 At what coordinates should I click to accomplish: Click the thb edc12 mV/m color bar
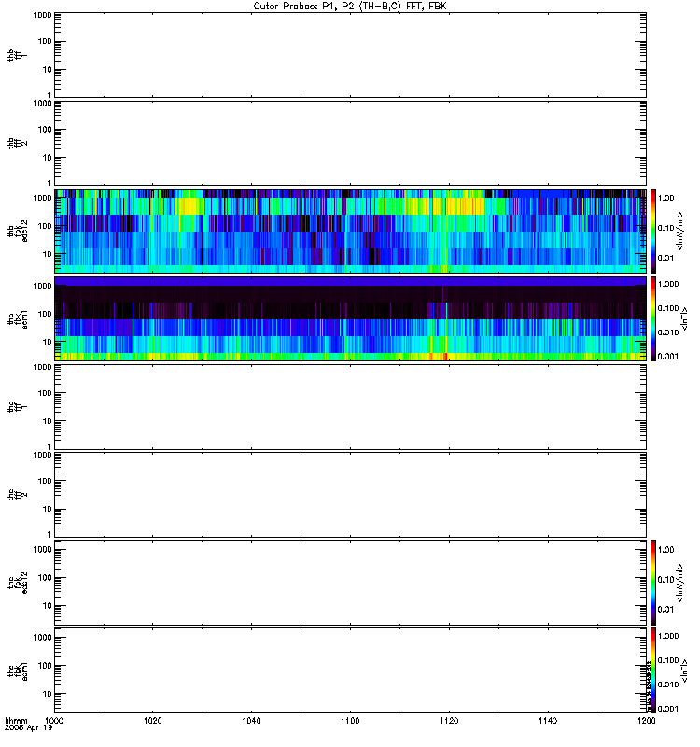click(653, 231)
